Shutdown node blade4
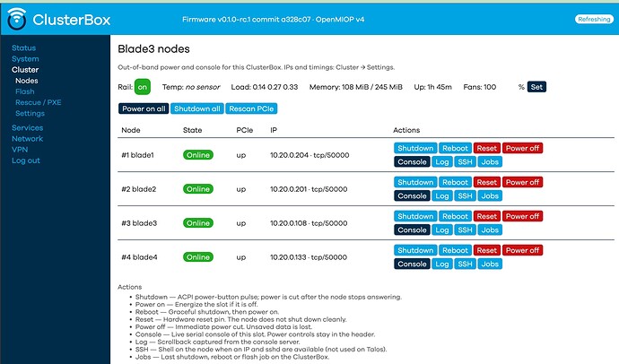The height and width of the screenshot is (364, 619). [415, 250]
